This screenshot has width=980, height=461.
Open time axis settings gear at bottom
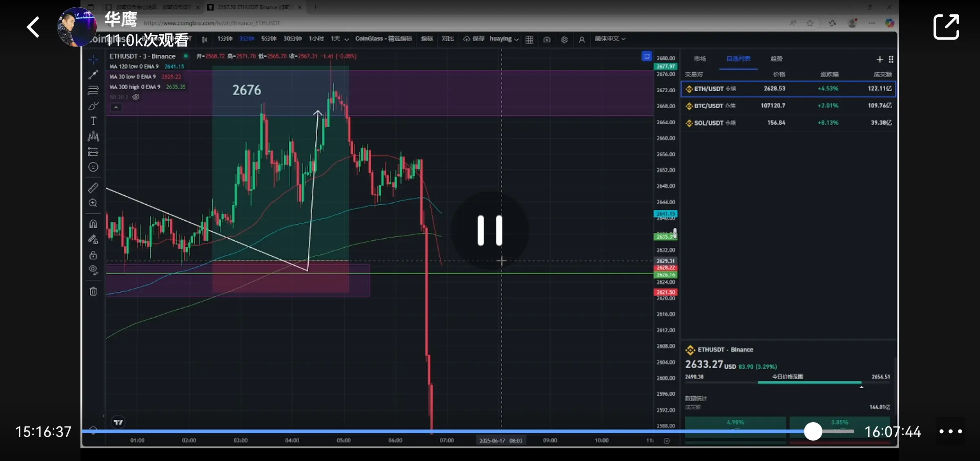click(666, 441)
